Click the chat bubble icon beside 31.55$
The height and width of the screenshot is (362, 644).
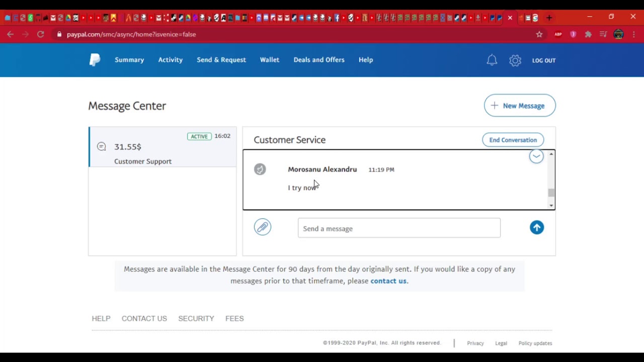pyautogui.click(x=102, y=147)
